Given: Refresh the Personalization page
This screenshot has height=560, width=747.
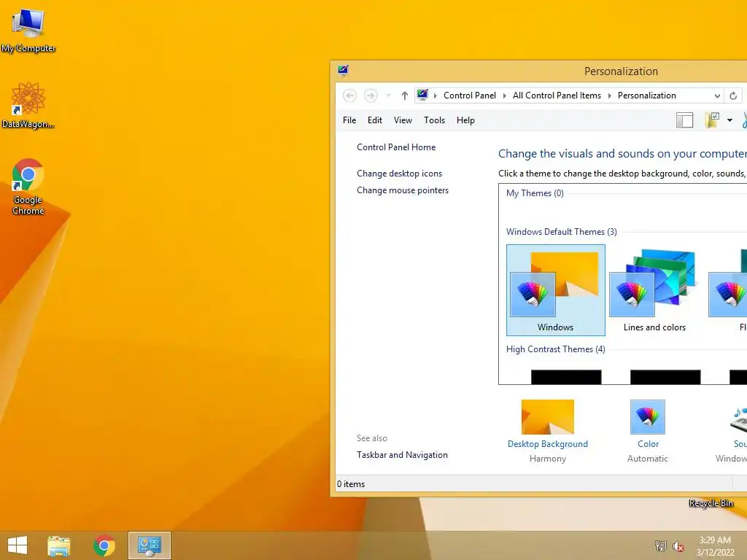Looking at the screenshot, I should (x=733, y=96).
